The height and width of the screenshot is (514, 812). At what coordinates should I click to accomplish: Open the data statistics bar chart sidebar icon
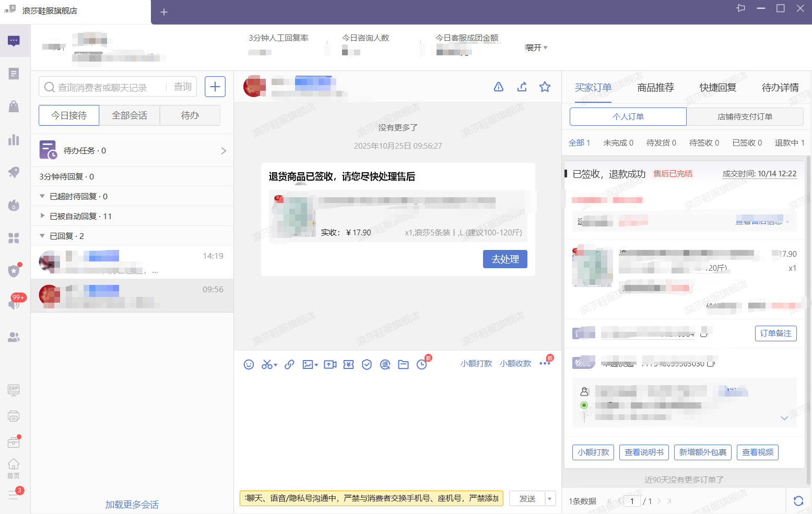14,140
